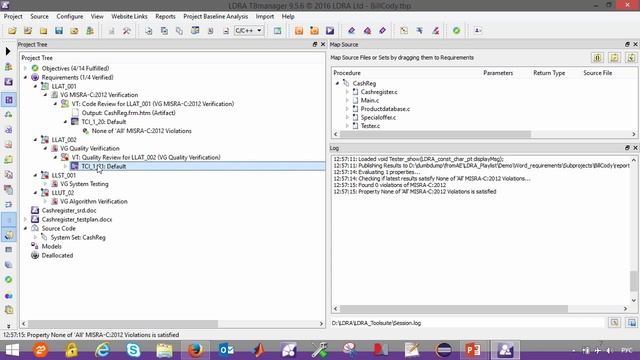The height and width of the screenshot is (360, 640).
Task: Click the Session.log path field
Action: pyautogui.click(x=467, y=323)
